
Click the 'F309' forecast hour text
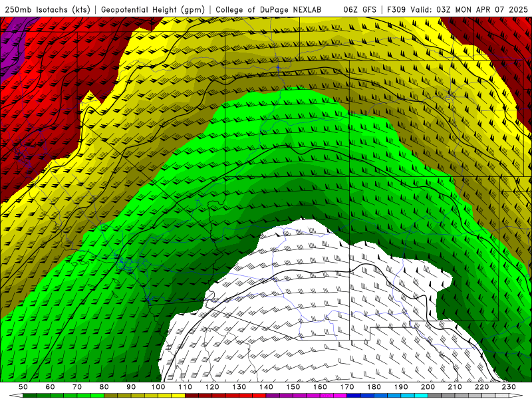pyautogui.click(x=396, y=10)
